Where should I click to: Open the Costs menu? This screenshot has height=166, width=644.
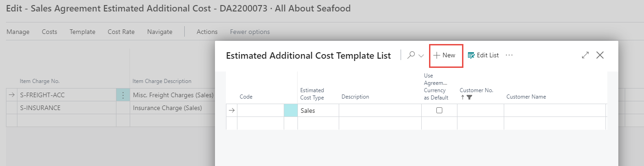click(x=50, y=32)
